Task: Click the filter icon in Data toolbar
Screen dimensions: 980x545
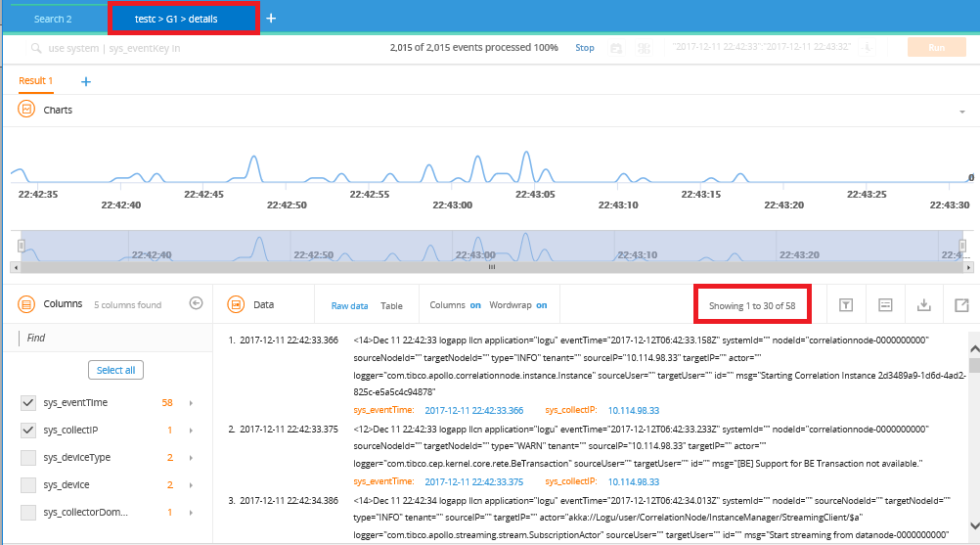Action: 846,305
